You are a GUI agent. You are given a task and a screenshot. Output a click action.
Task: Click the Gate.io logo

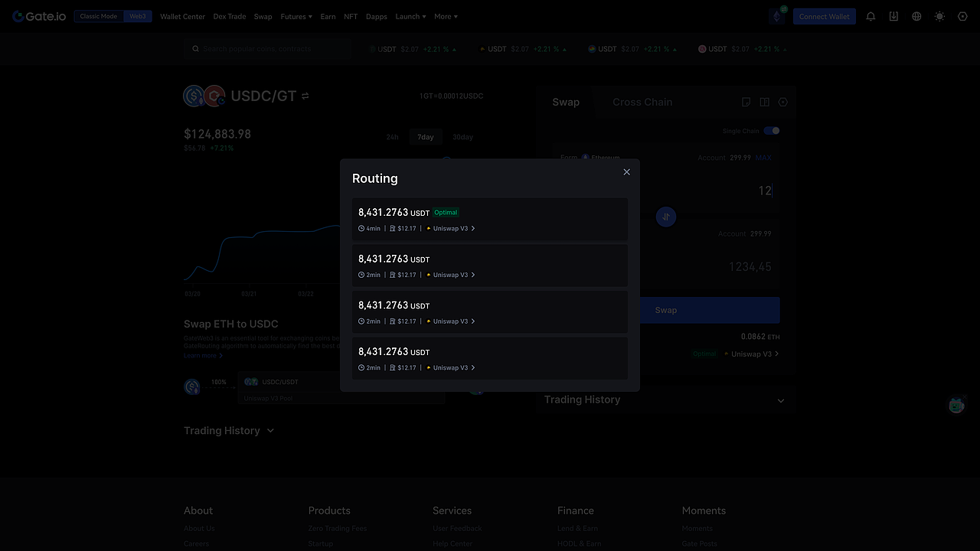39,16
